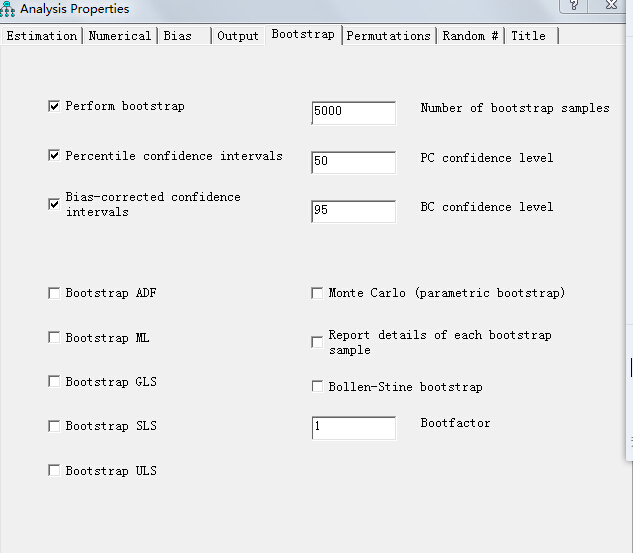Switch to the Estimation tab
The image size is (633, 553).
[x=42, y=36]
